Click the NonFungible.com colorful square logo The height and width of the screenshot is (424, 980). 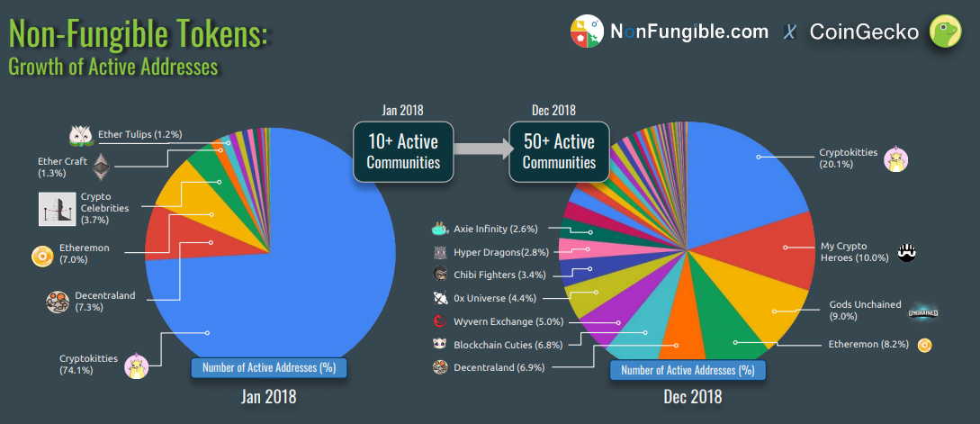click(586, 32)
